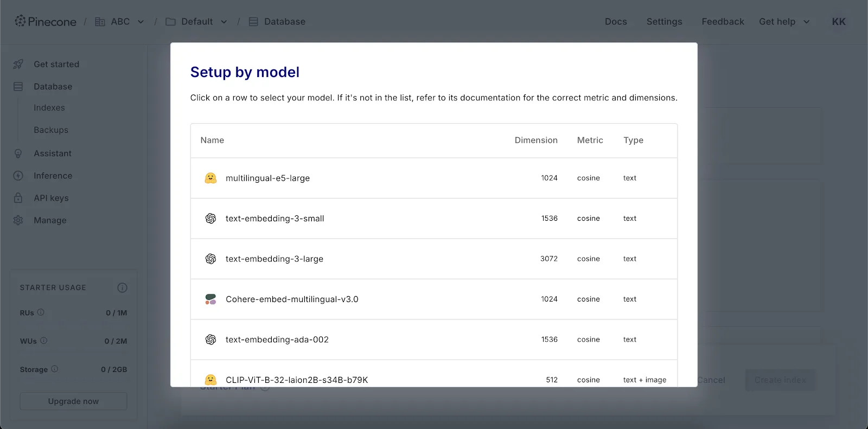
Task: Click the Manage gear icon
Action: click(x=18, y=220)
